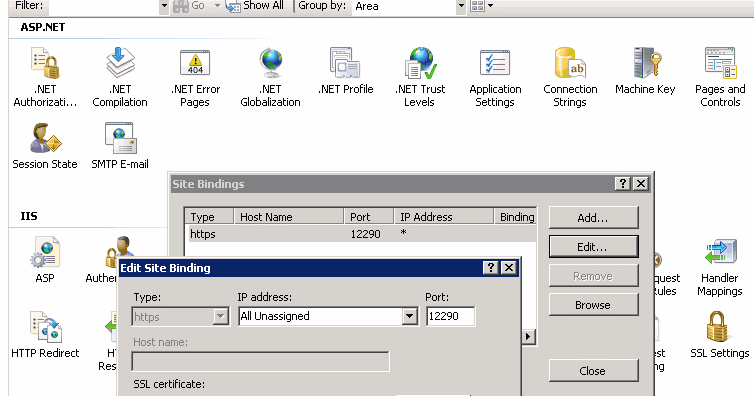Image resolution: width=754 pixels, height=396 pixels.
Task: Close the Edit Site Binding dialog
Action: (x=509, y=267)
